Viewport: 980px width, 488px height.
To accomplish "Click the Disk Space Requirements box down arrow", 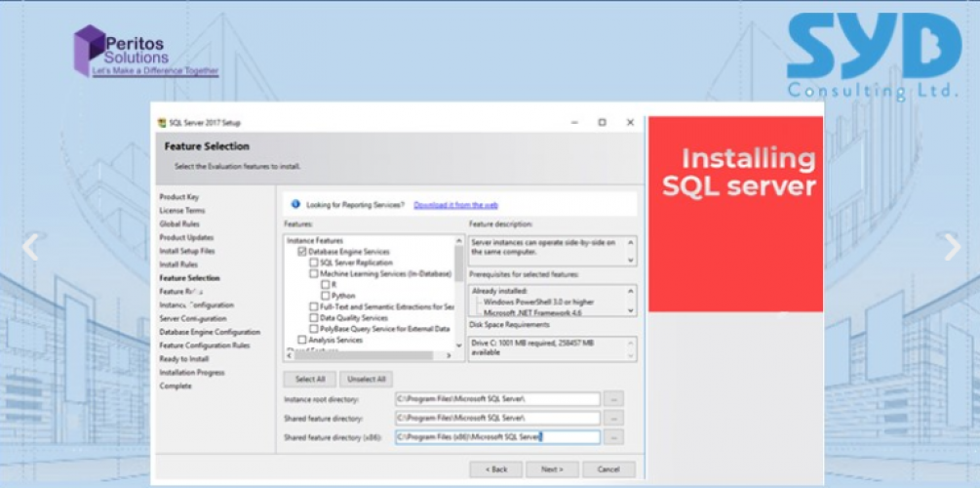I will (631, 356).
